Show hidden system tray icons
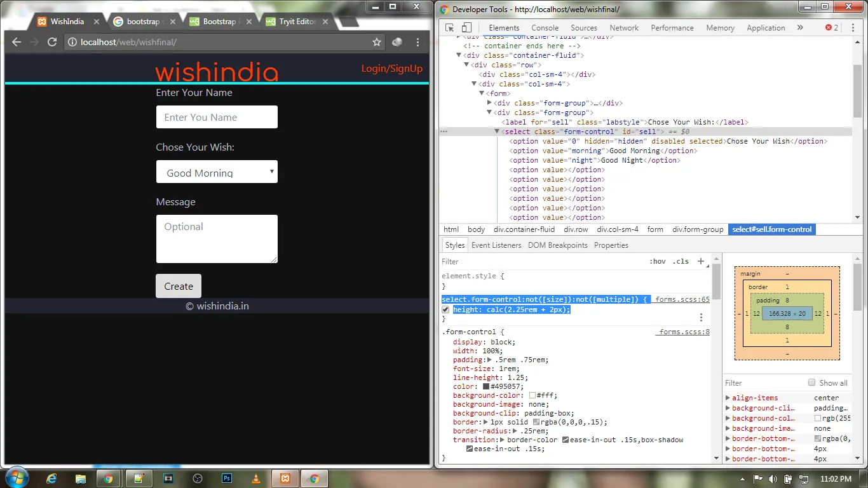 742,478
